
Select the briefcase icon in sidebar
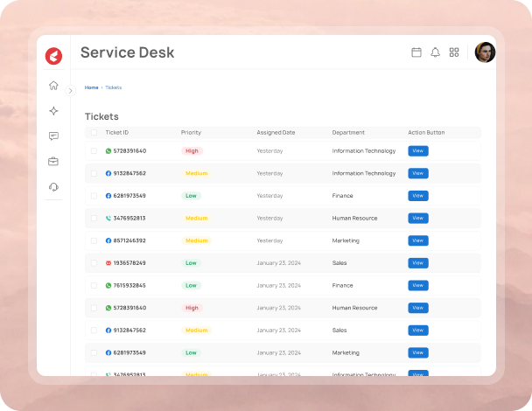(53, 161)
